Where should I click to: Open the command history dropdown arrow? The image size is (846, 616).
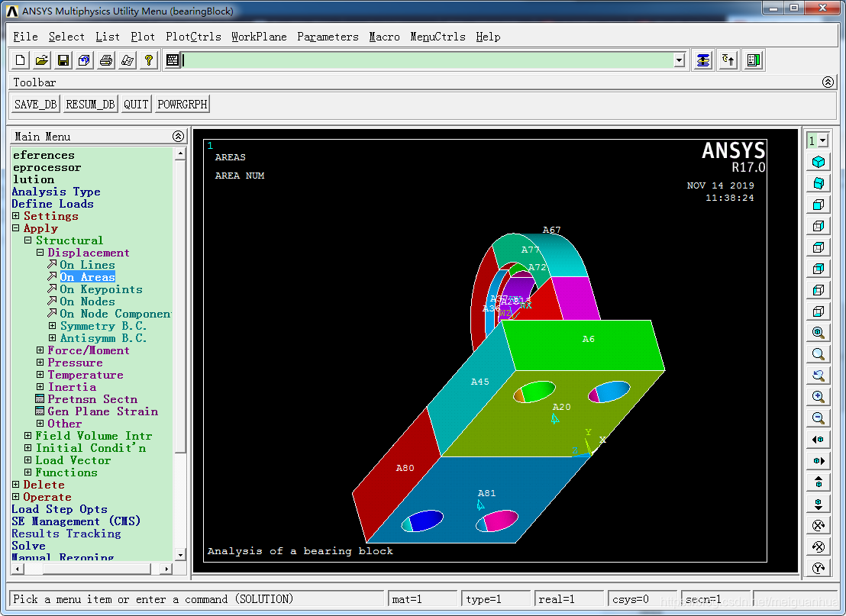click(x=680, y=60)
